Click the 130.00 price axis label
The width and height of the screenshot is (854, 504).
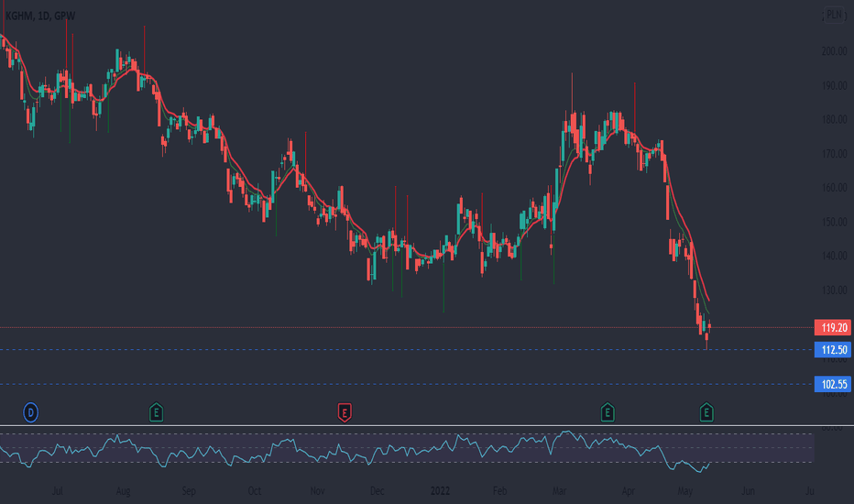tap(834, 290)
